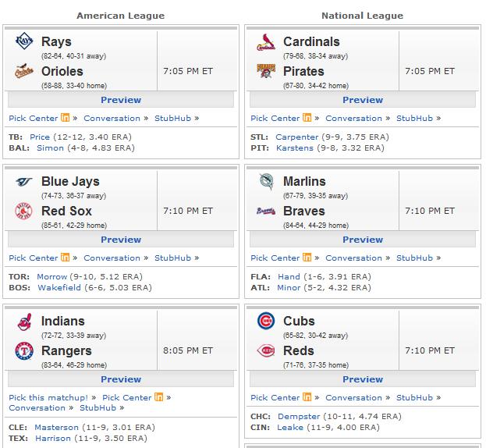Viewport: 486px width, 448px height.
Task: Open Preview for Cubs vs Reds
Action: click(x=363, y=379)
